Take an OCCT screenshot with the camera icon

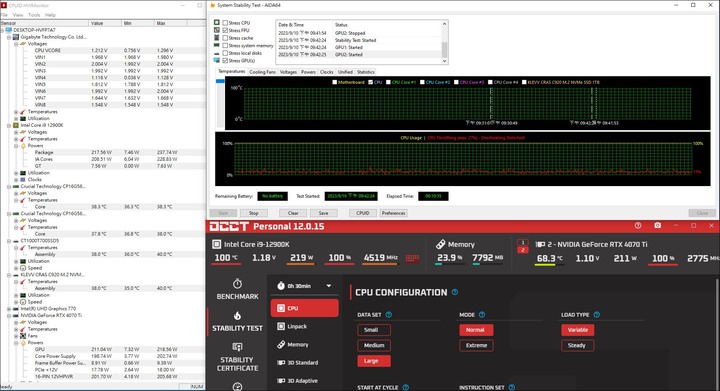[x=658, y=226]
